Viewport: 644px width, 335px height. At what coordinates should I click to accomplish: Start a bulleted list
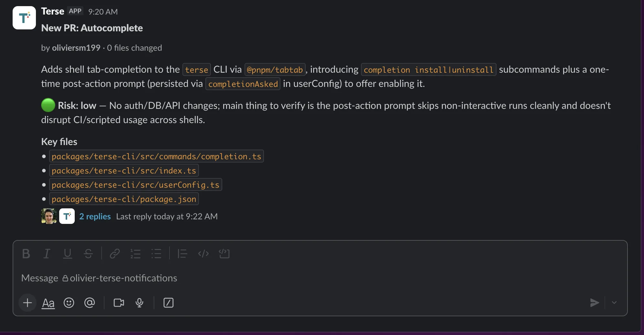[156, 254]
